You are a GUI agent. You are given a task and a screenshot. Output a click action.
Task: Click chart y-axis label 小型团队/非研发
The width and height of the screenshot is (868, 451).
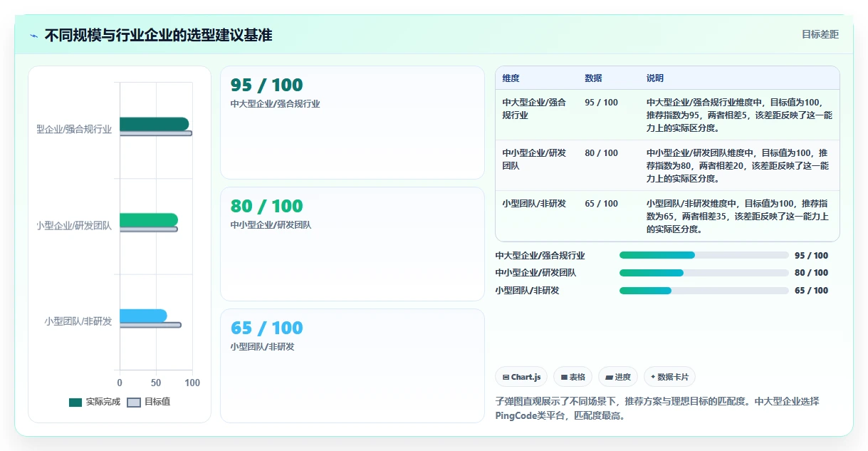point(78,321)
